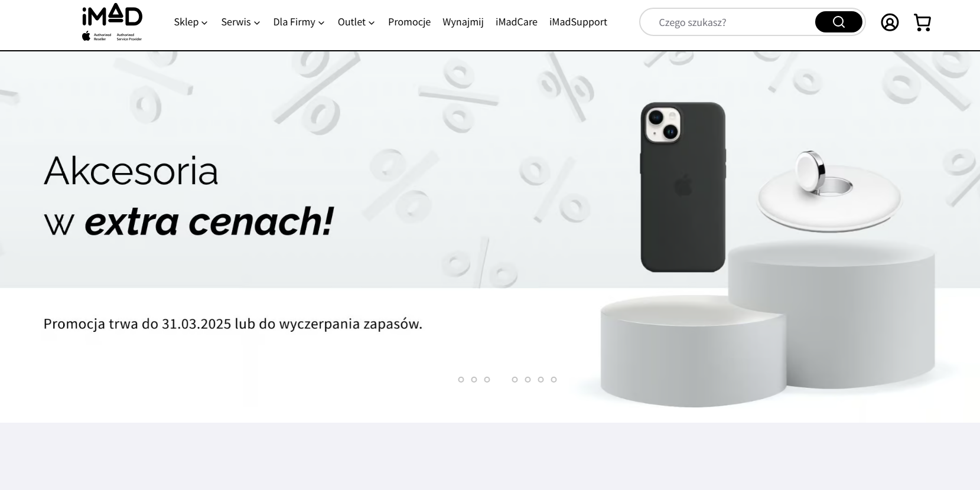This screenshot has width=980, height=490.
Task: Expand the Sklep dropdown menu
Action: 191,22
